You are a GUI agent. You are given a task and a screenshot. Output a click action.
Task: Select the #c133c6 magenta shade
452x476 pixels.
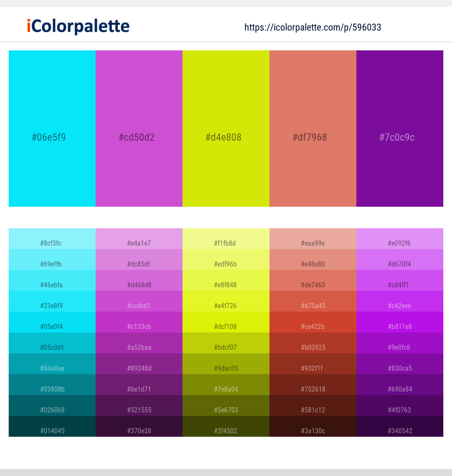(x=139, y=322)
